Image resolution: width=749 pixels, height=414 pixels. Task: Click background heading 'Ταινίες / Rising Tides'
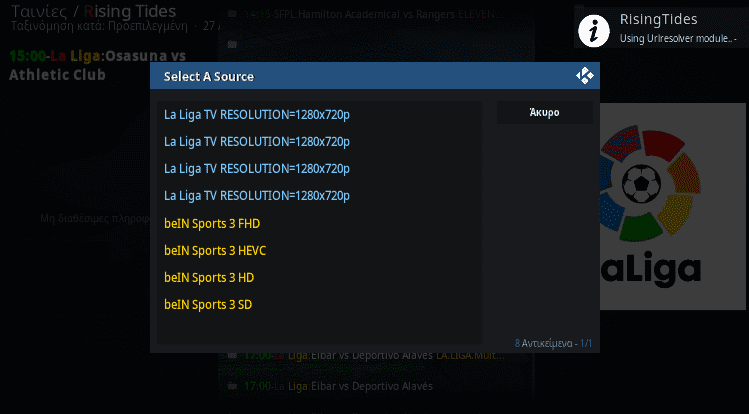coord(94,11)
